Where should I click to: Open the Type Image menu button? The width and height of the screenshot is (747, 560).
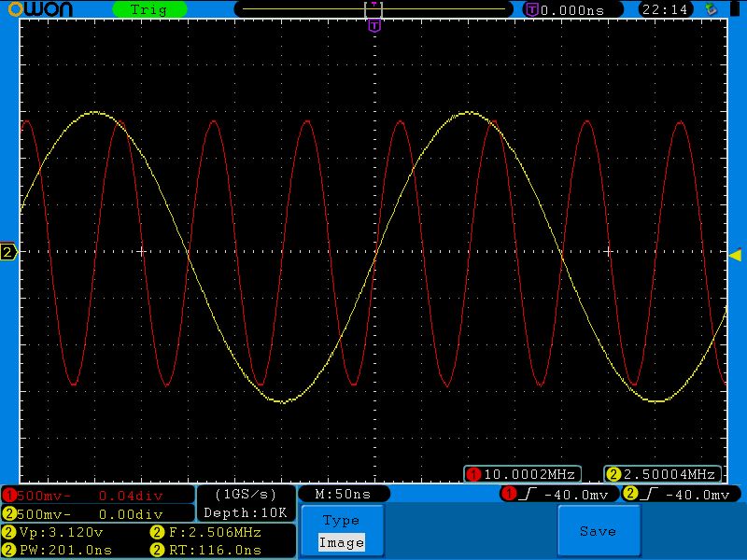point(342,531)
